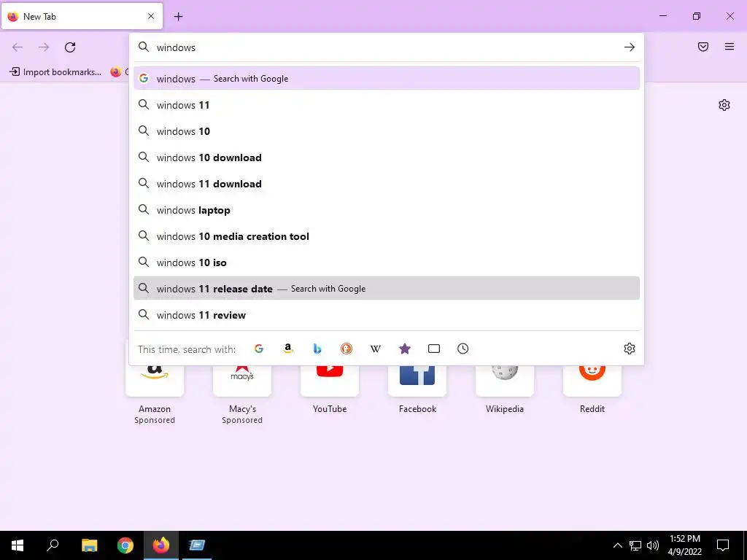Screen dimensions: 747x560
Task: Search history using the clock icon
Action: tap(463, 349)
